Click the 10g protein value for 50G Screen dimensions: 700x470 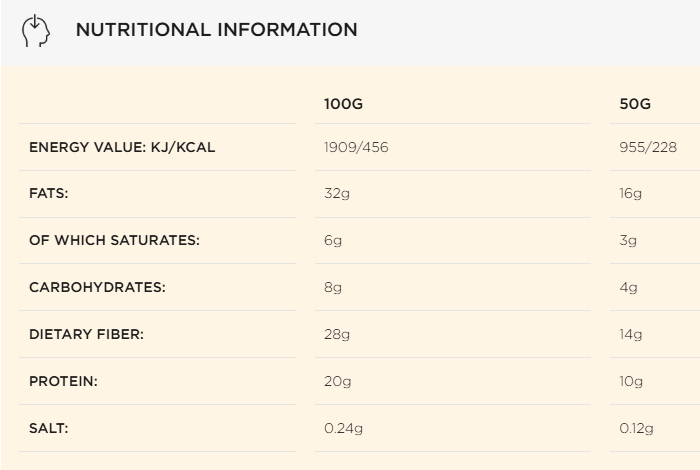tap(631, 382)
